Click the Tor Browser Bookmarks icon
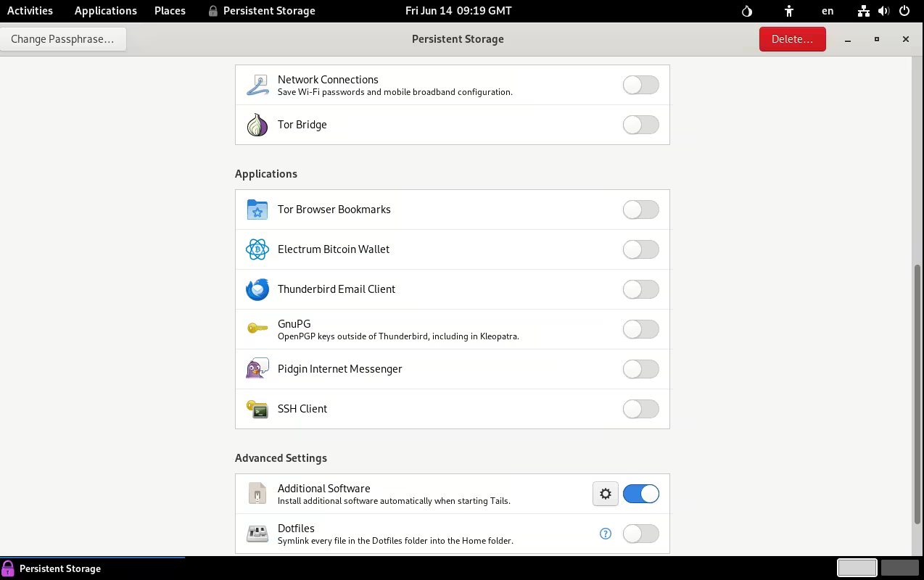924x580 pixels. [x=257, y=210]
